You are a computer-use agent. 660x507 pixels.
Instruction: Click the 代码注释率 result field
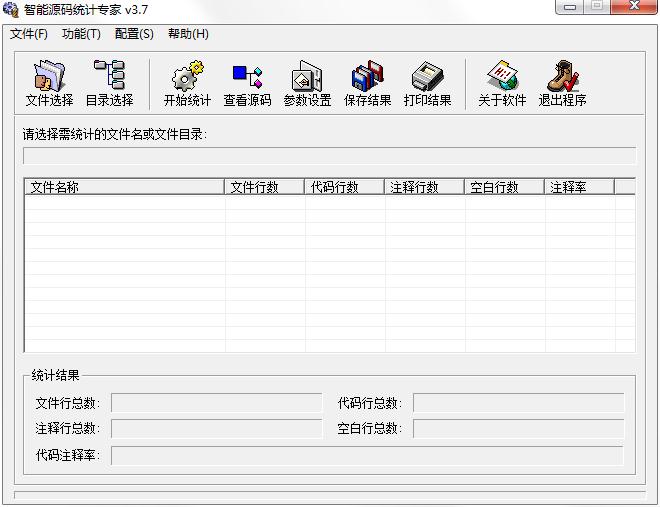367,455
